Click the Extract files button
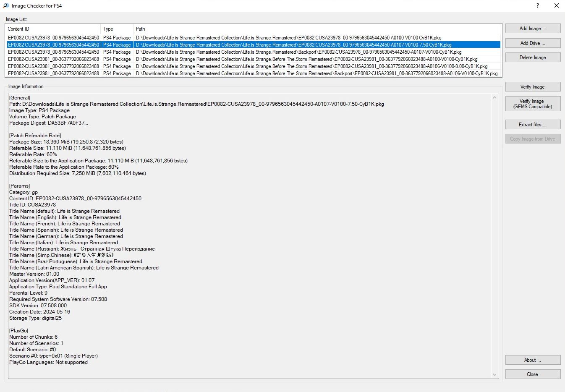 tap(533, 125)
